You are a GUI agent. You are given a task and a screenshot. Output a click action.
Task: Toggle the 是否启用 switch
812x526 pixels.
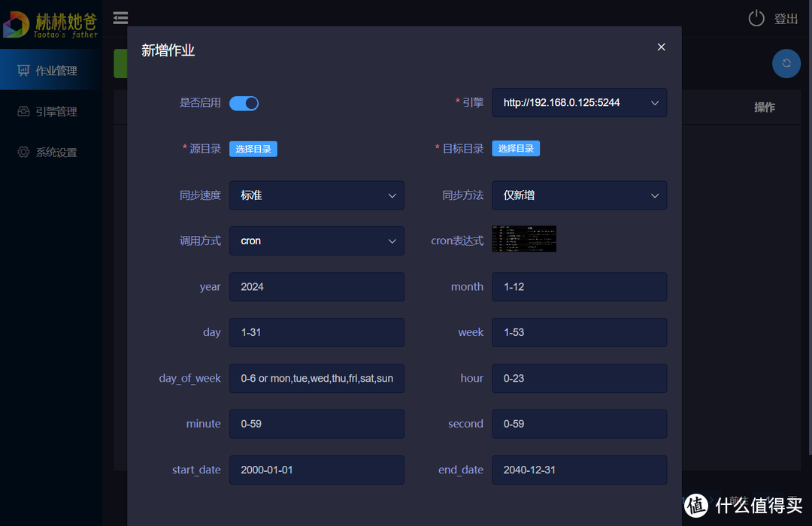244,103
